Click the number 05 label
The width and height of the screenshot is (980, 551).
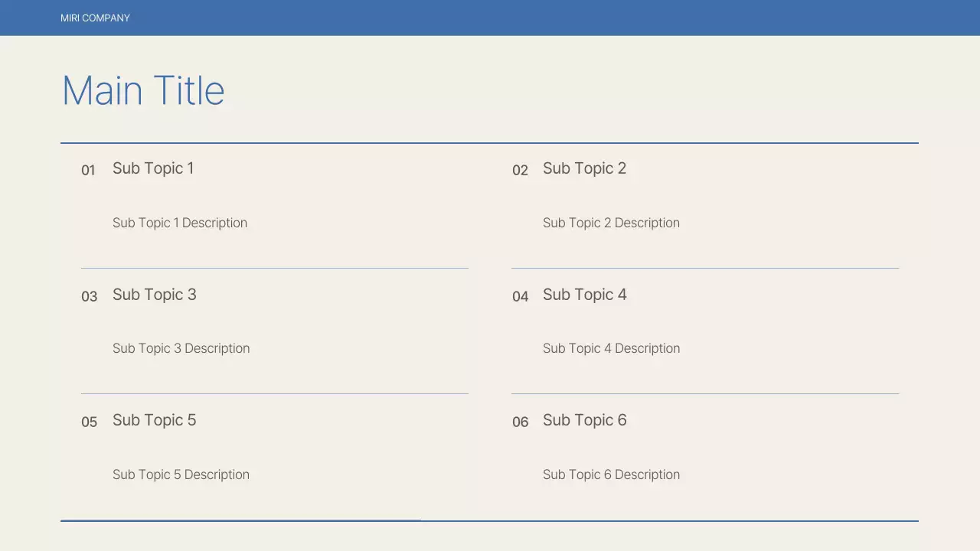click(x=89, y=422)
